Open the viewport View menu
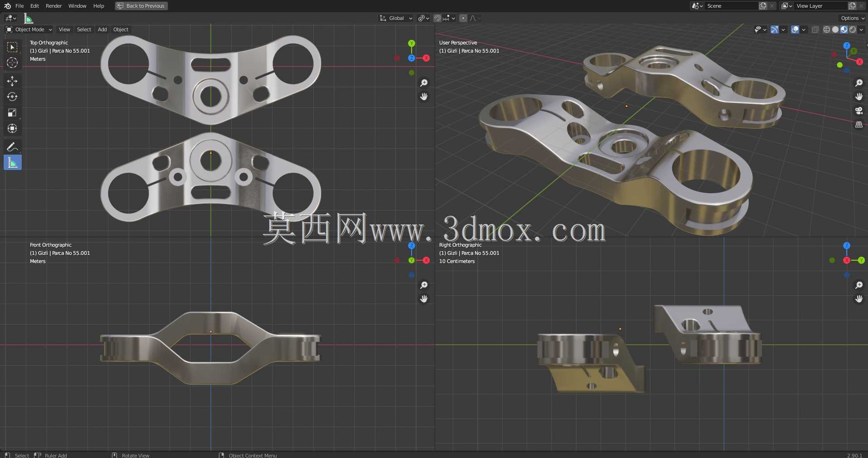 click(64, 29)
